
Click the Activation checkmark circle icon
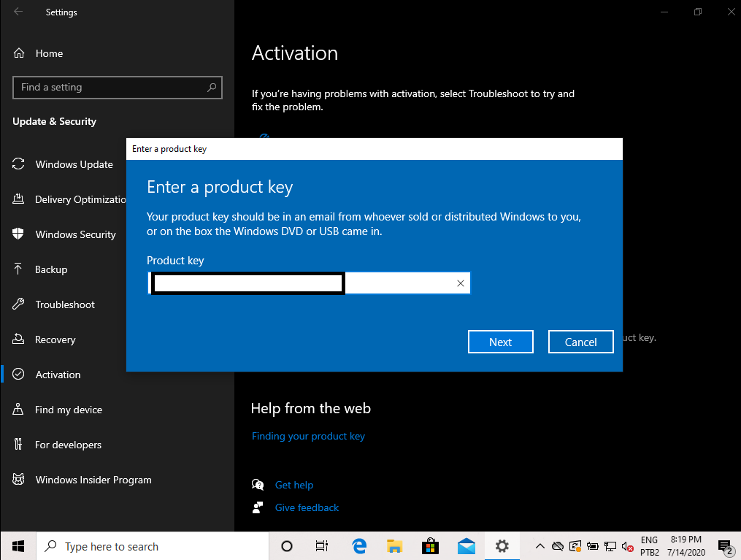click(18, 375)
